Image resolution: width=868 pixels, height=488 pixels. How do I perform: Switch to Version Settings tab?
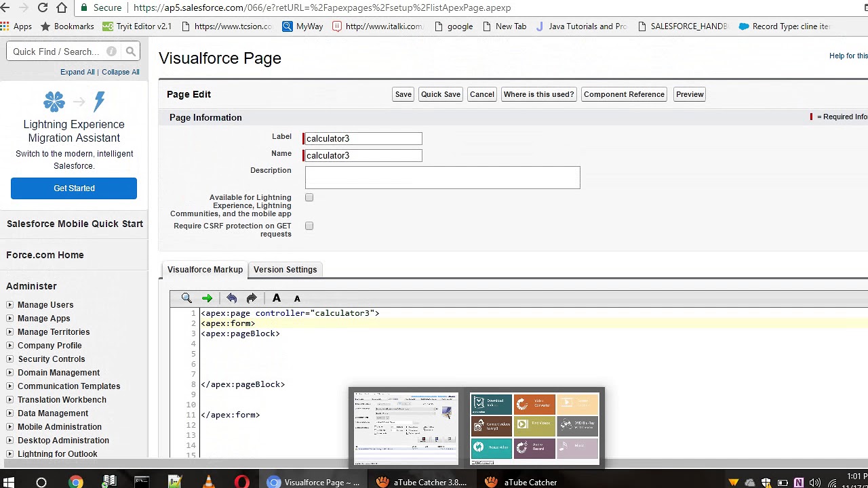point(285,270)
